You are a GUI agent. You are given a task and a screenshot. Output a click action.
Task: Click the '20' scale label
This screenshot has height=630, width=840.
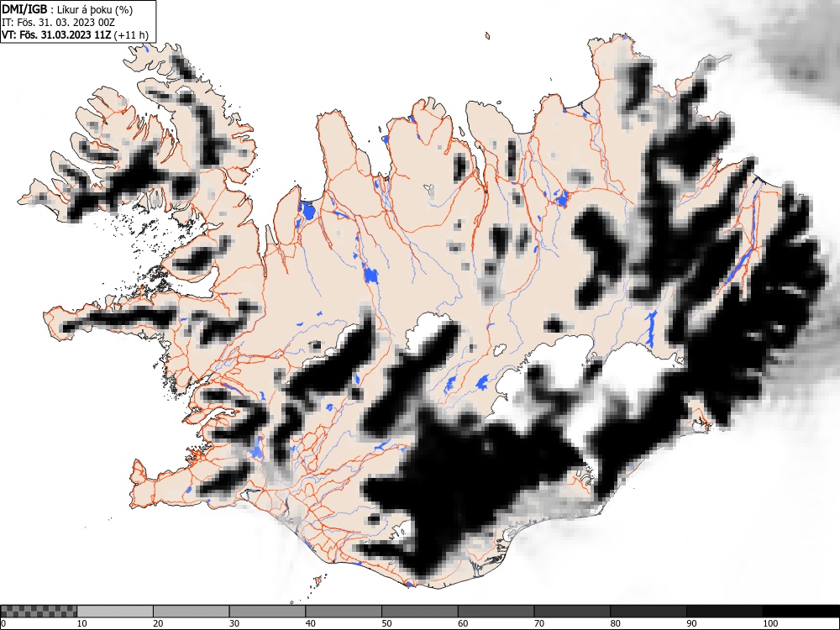[x=158, y=623]
